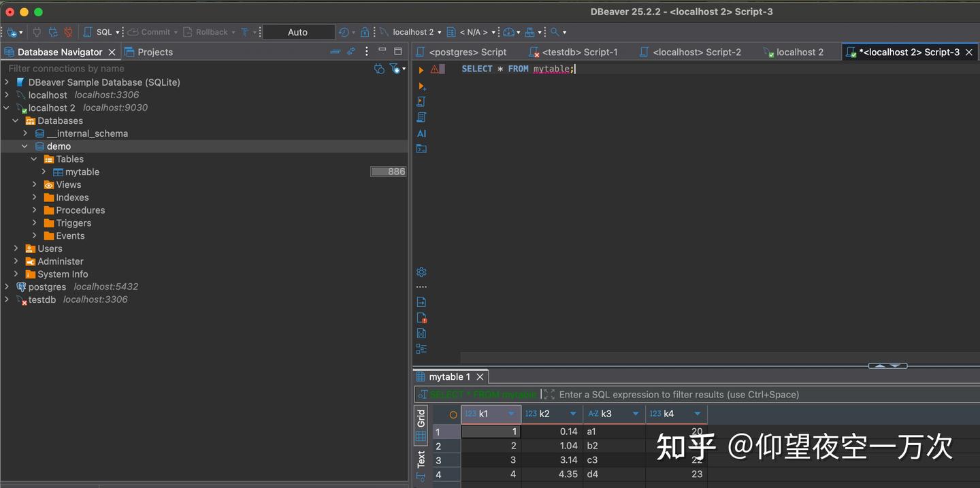This screenshot has width=980, height=488.
Task: Click Execute SQL in new tab icon
Action: (421, 86)
